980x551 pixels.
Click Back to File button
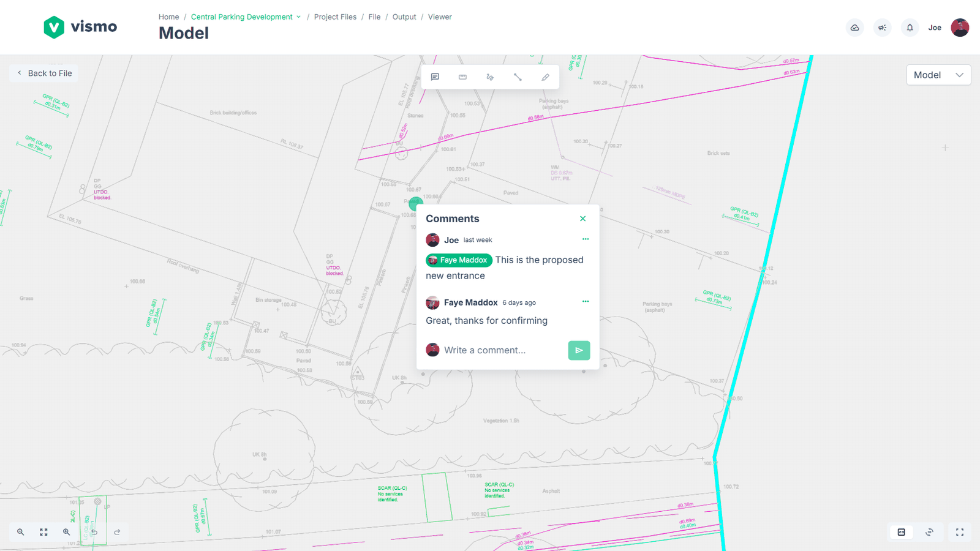tap(44, 73)
